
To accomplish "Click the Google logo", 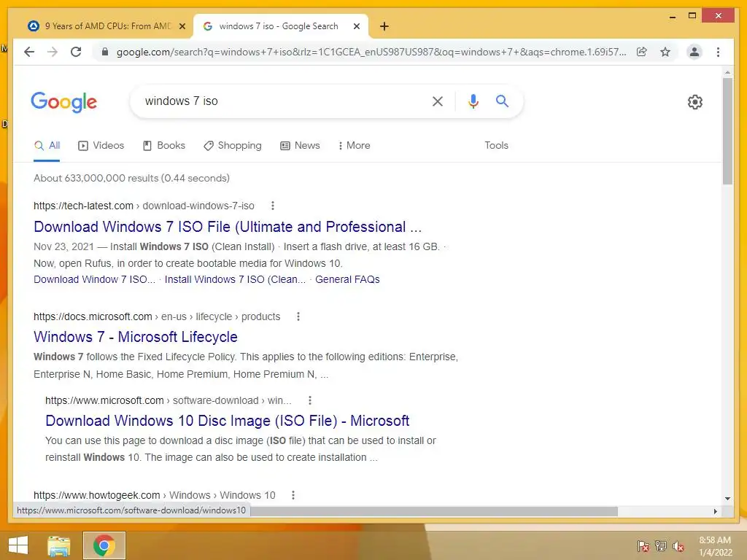I will (64, 102).
